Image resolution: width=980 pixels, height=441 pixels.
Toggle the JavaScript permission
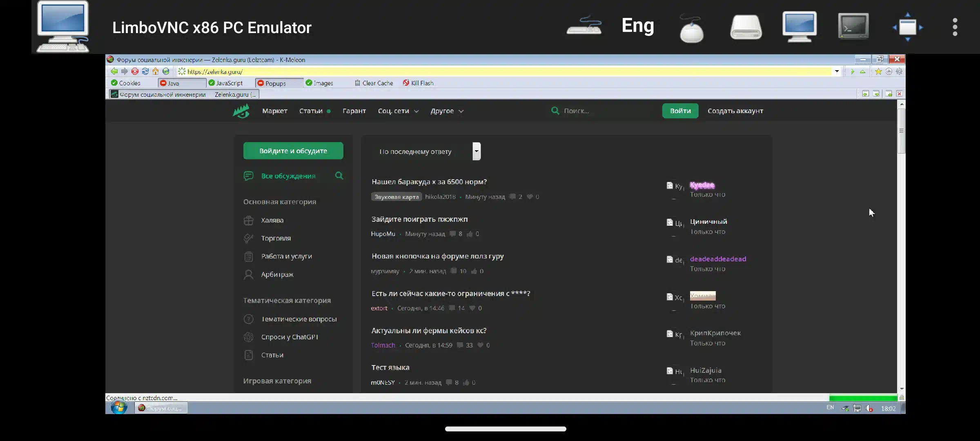[x=225, y=83]
